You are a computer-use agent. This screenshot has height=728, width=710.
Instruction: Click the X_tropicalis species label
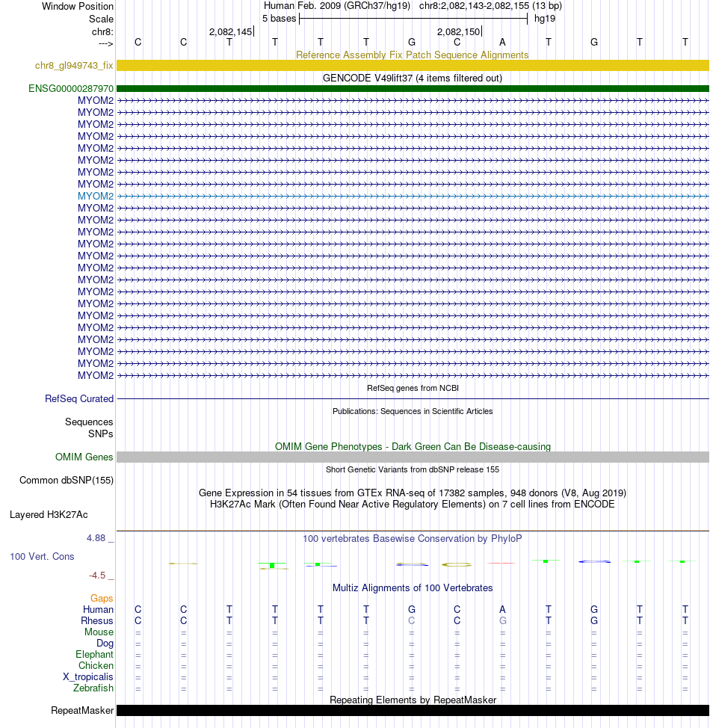click(87, 676)
